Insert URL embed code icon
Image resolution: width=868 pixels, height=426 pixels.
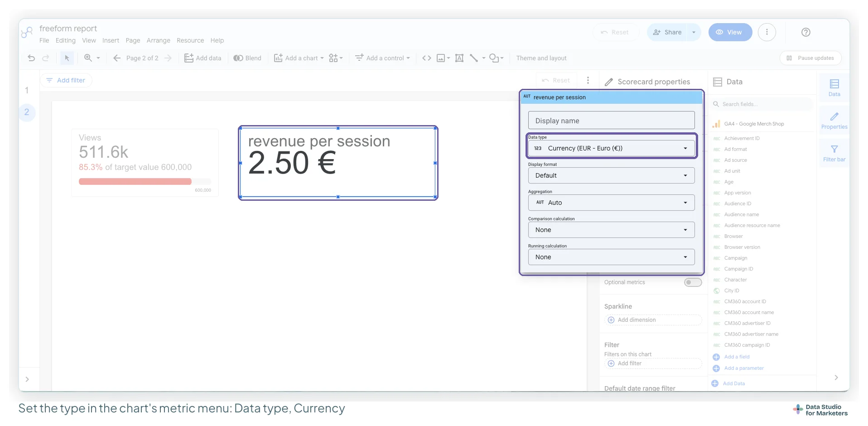coord(426,58)
